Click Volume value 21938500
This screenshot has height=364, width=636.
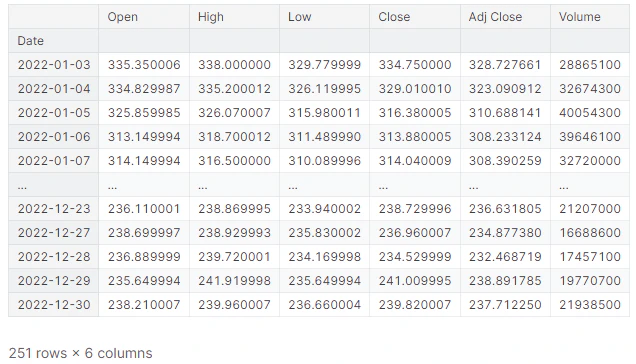click(590, 304)
